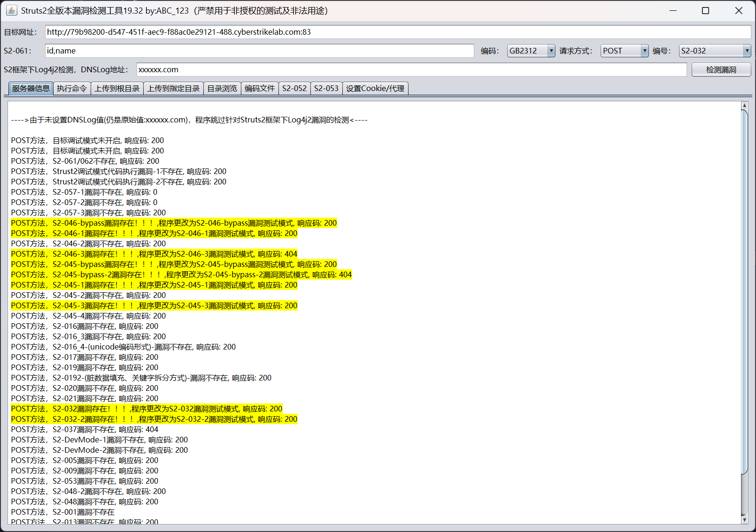
Task: Click the 目标网址 URL input field
Action: 398,32
